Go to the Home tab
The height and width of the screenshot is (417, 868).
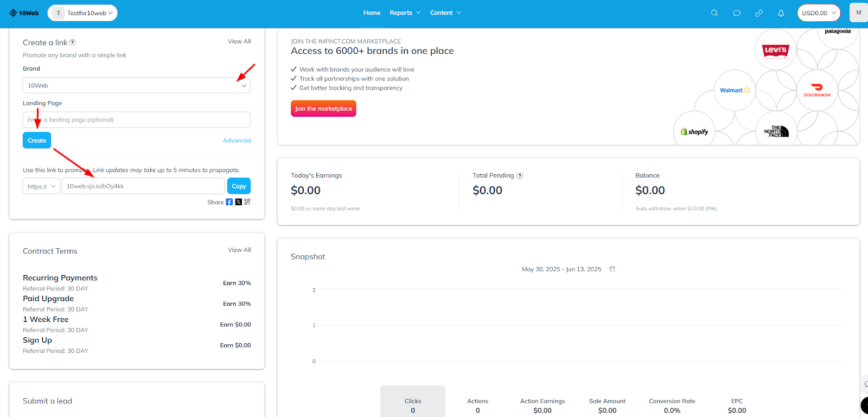tap(372, 13)
